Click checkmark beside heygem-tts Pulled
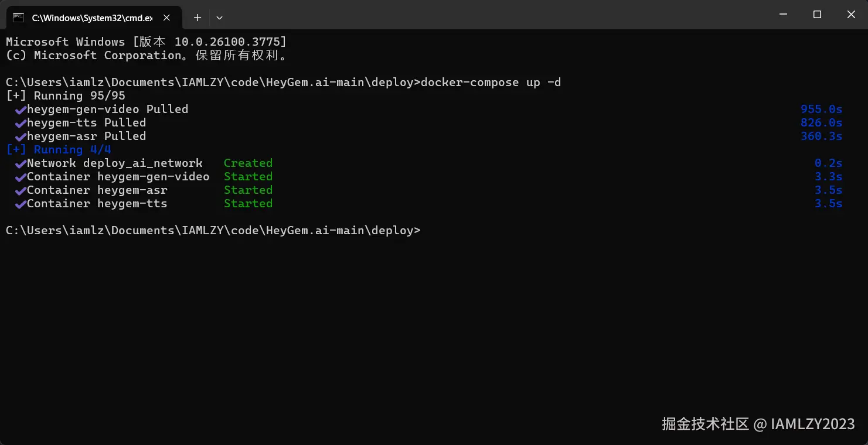 pos(21,123)
